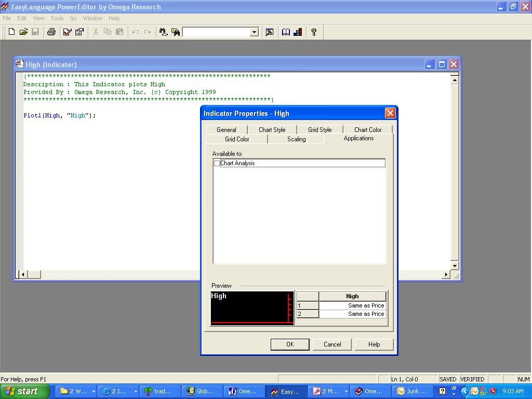The width and height of the screenshot is (532, 399).
Task: Click the Paste clipboard icon
Action: click(x=120, y=32)
